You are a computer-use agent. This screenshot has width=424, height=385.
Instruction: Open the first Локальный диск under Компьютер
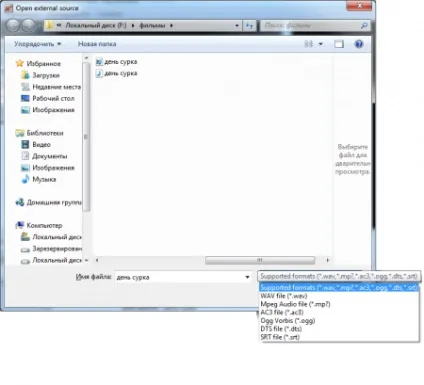[x=51, y=237]
